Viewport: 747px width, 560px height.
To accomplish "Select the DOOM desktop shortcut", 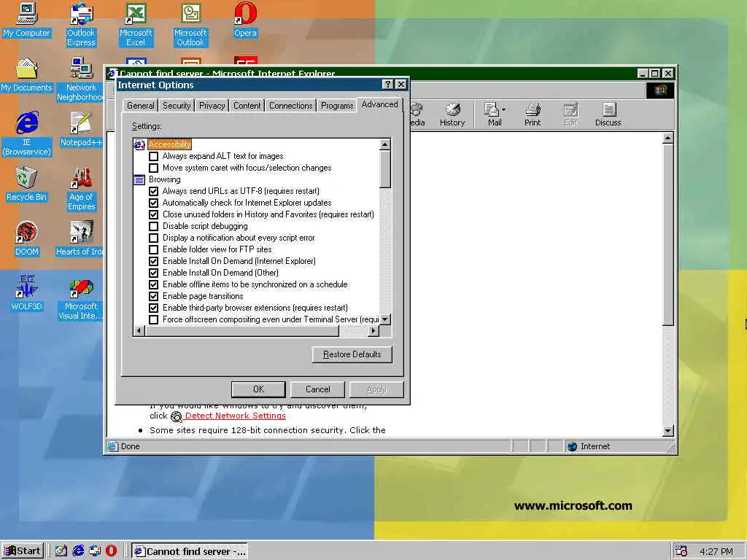I will [26, 239].
